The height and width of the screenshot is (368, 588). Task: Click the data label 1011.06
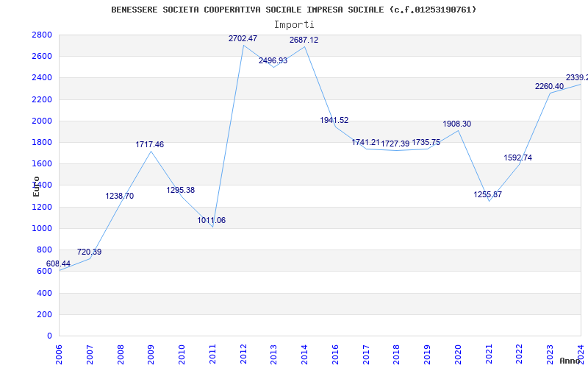pos(212,220)
